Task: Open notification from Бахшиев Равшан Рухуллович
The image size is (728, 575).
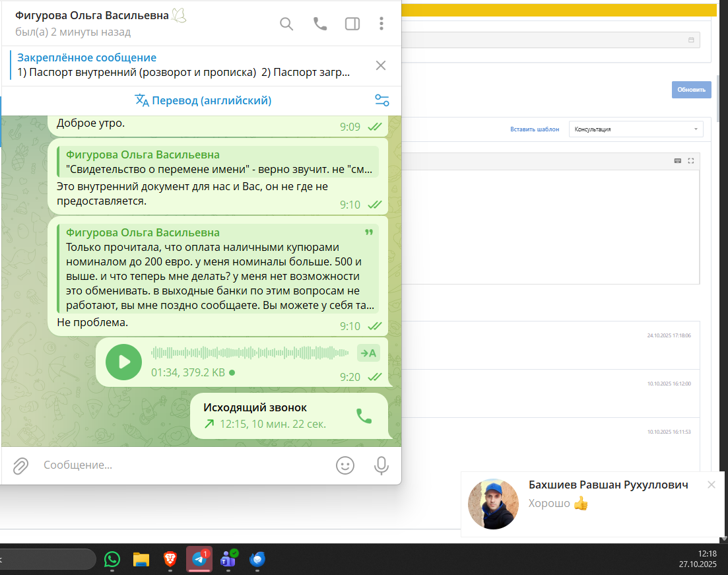Action: (x=593, y=504)
